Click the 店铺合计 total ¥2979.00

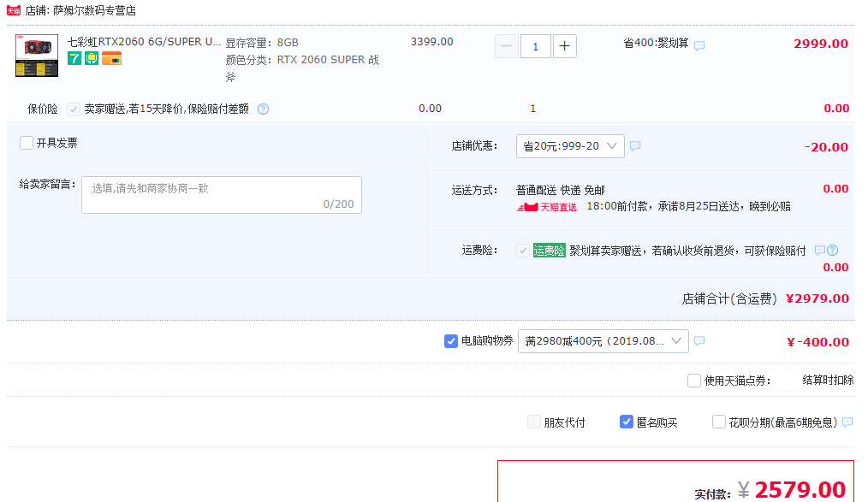[x=817, y=298]
